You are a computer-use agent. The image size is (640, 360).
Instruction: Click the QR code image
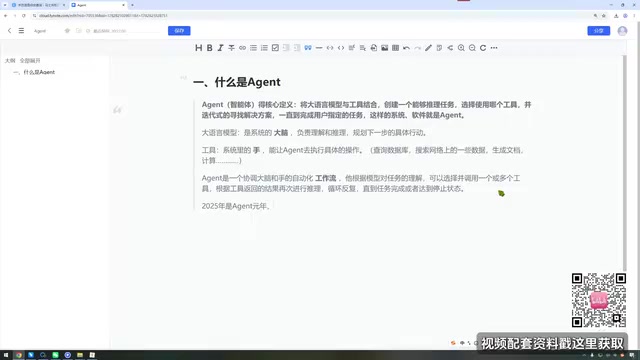click(x=599, y=300)
